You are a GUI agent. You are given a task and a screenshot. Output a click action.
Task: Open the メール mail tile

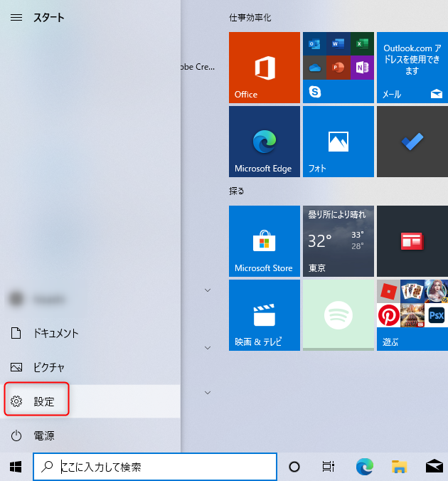click(412, 68)
